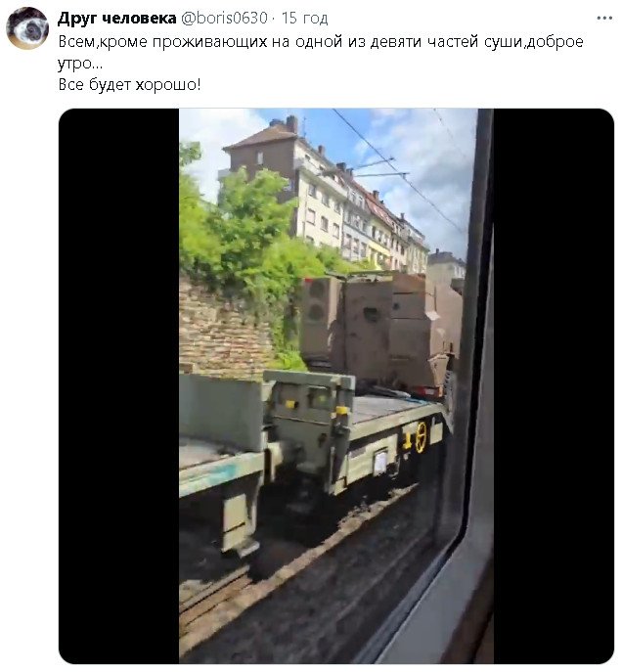
Task: Open the tweet via the 15 год timestamp
Action: 304,18
